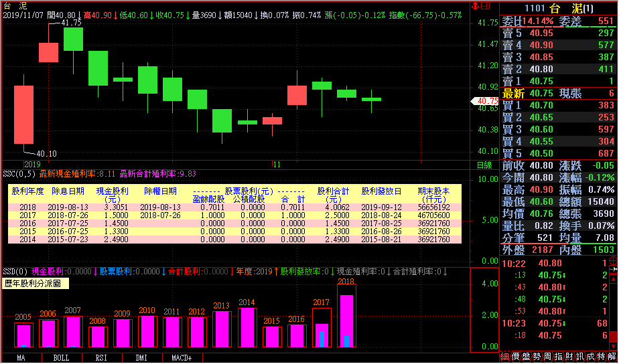Select the 2014 dividend year row cell
The width and height of the screenshot is (619, 364).
click(27, 240)
